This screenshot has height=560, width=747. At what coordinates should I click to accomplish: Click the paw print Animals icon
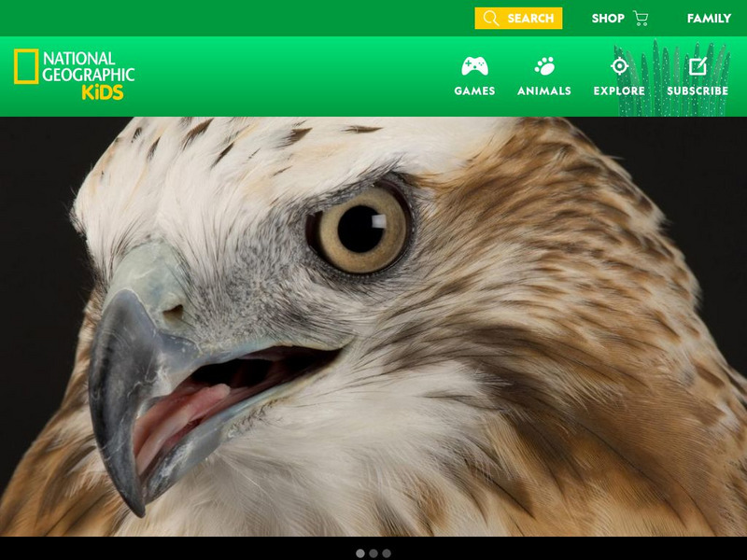(x=544, y=66)
